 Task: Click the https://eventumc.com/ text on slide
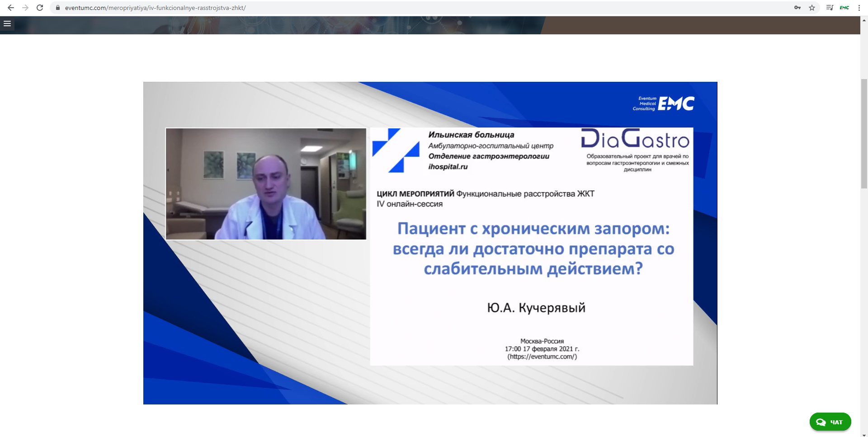point(542,357)
